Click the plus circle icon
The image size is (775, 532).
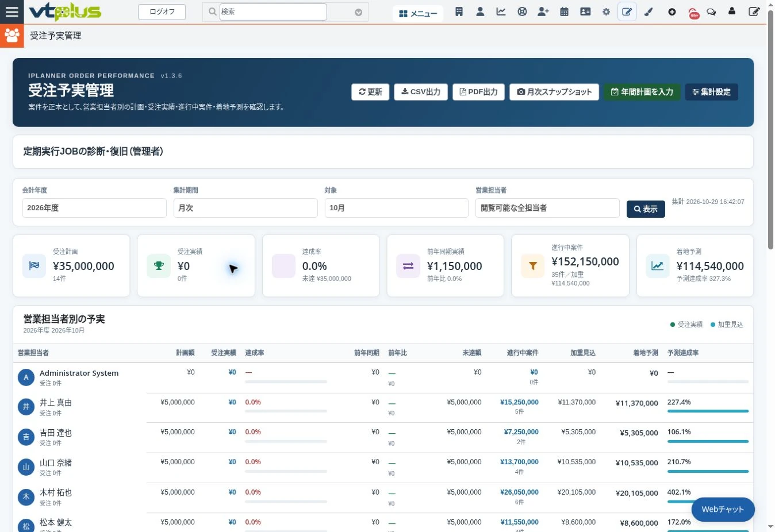pos(672,11)
